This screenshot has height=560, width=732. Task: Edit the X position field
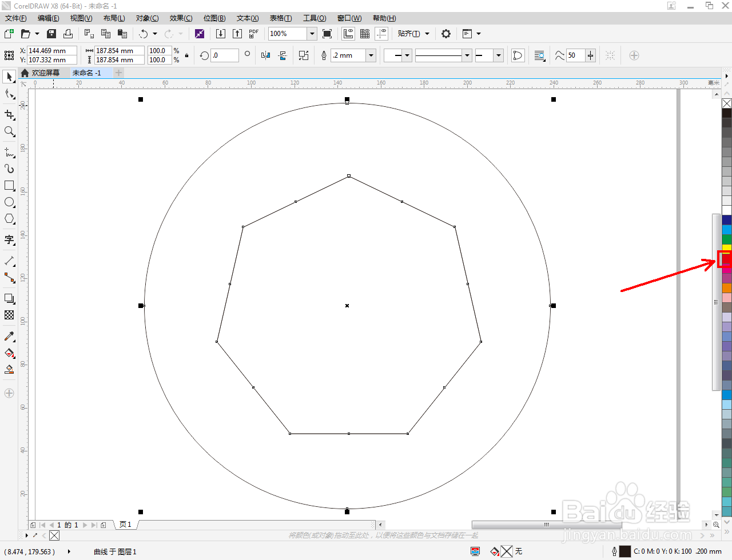[52, 50]
